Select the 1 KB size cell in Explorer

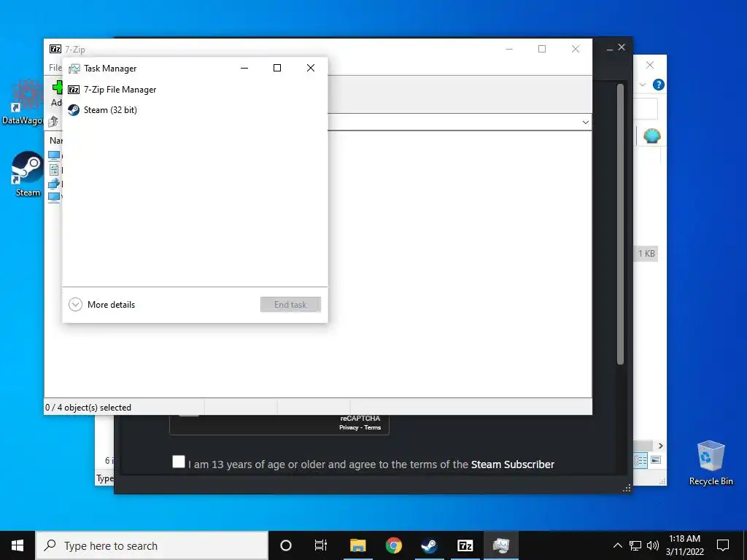pyautogui.click(x=646, y=253)
